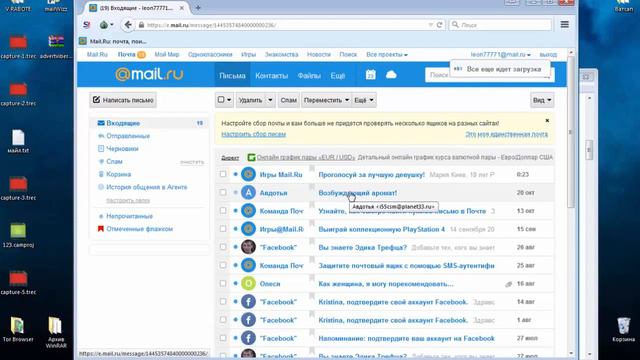Open the cloud storage icon in header
Viewport: 640px width, 360px height.
coord(391,75)
